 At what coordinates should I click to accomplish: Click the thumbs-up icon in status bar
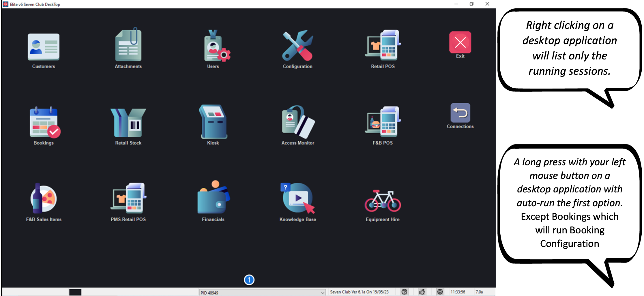(x=422, y=292)
